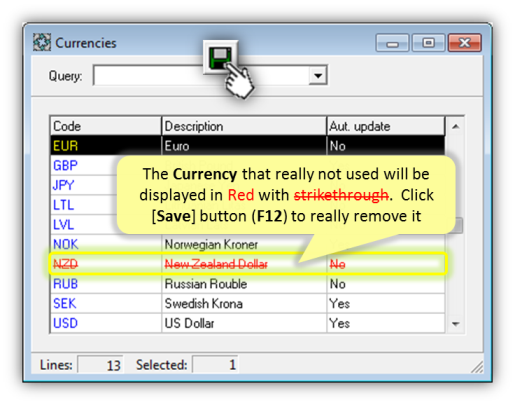Select the Russian Rouble row
The height and width of the screenshot is (405, 515).
click(247, 284)
